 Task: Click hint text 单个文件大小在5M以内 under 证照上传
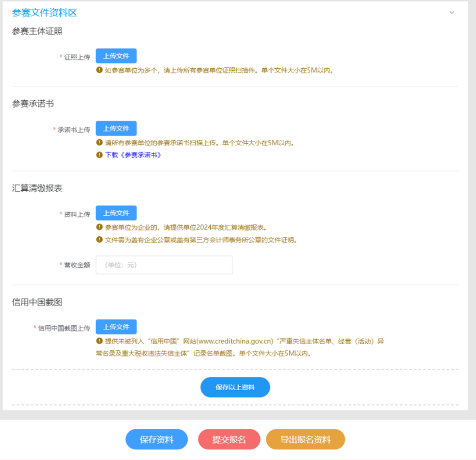tap(297, 70)
